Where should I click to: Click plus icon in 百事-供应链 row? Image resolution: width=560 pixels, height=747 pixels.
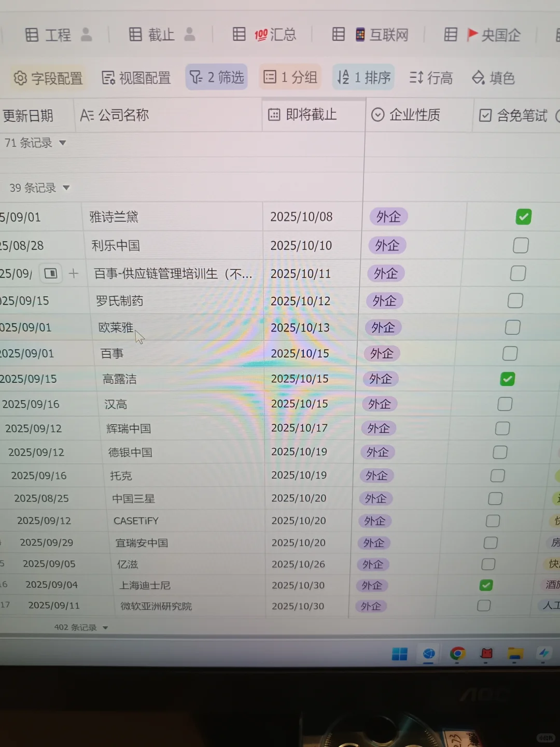click(x=74, y=273)
